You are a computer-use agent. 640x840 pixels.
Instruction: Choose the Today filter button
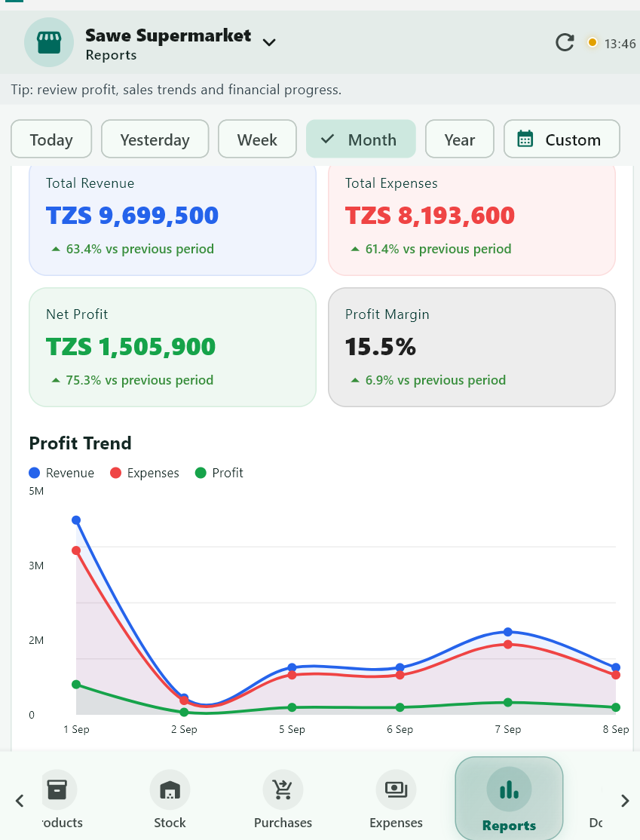(x=51, y=139)
